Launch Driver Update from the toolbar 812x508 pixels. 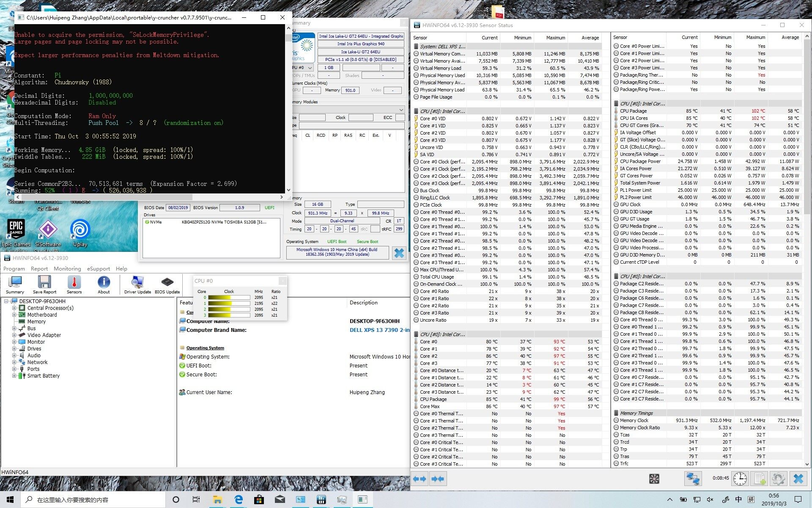[137, 284]
